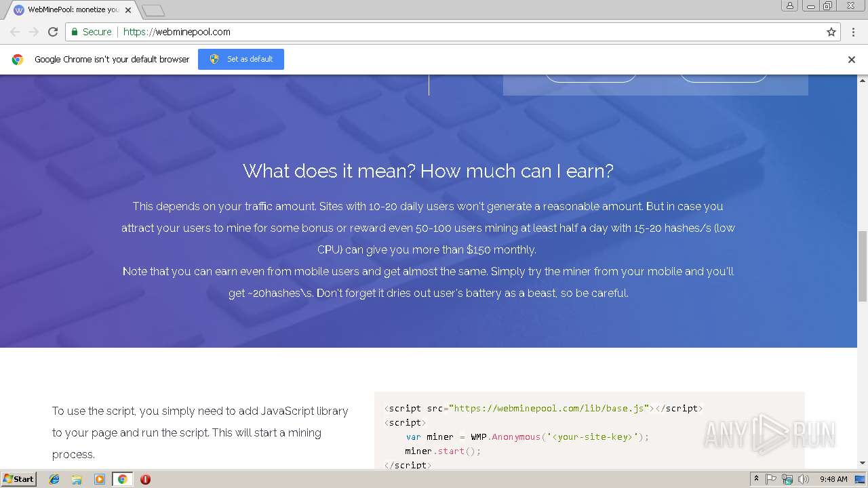Click the text 'more than $150 monthly'
The width and height of the screenshot is (868, 488).
[x=475, y=249]
